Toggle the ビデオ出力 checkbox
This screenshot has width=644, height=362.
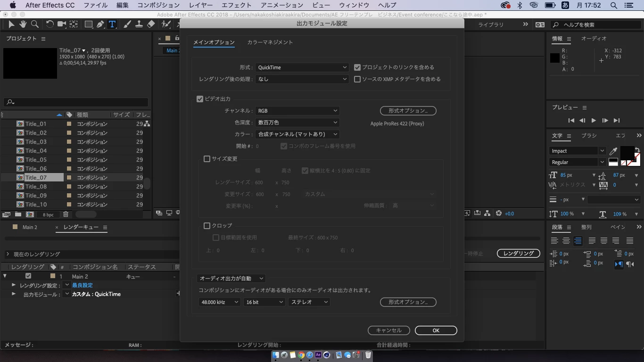(200, 99)
